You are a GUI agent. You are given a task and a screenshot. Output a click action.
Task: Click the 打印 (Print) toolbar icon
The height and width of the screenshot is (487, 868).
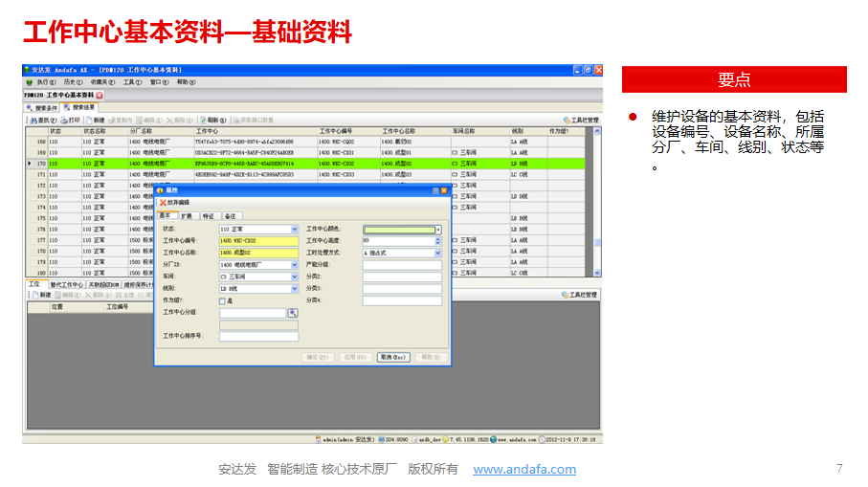pyautogui.click(x=71, y=121)
